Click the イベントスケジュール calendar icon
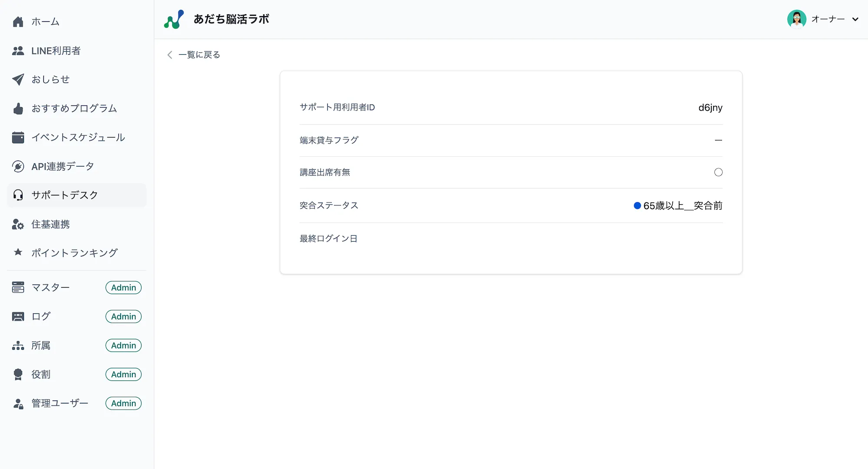 pyautogui.click(x=18, y=137)
